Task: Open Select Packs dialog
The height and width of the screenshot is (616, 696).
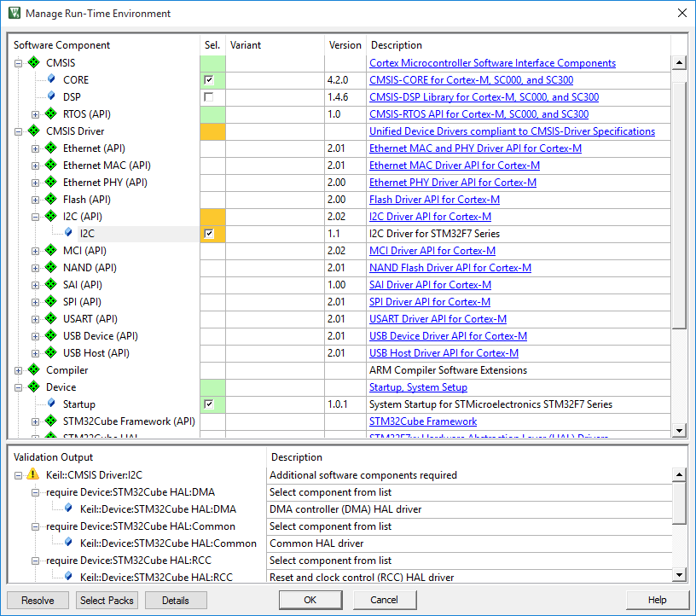Action: point(107,600)
